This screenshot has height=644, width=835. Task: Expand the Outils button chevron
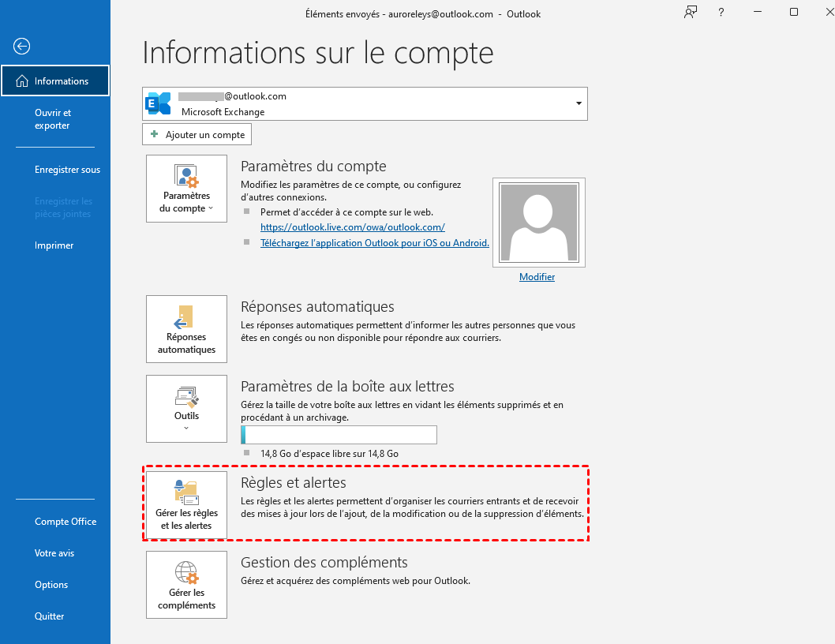click(186, 428)
